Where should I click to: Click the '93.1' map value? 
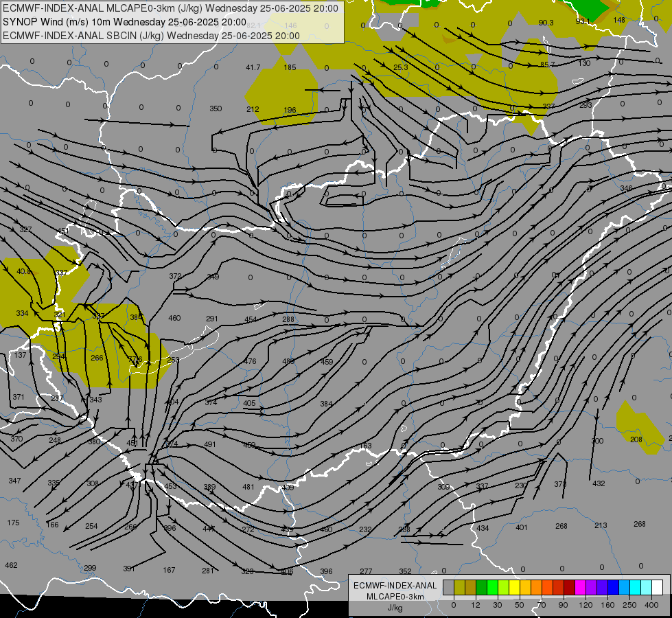pos(583,21)
